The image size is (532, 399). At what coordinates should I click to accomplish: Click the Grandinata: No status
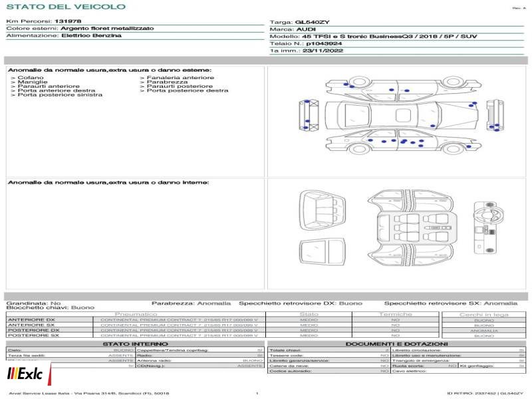[x=34, y=303]
